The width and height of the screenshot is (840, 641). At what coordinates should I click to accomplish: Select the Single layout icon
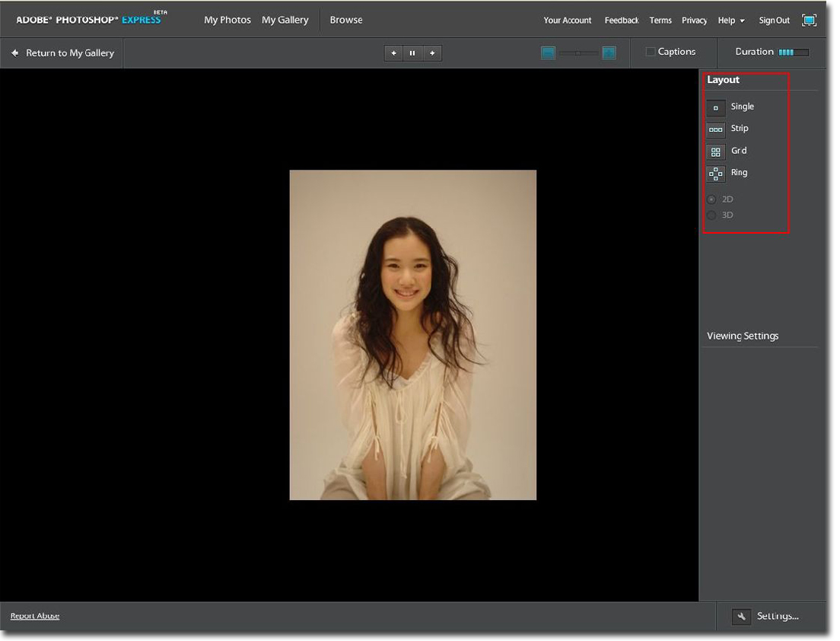coord(716,108)
